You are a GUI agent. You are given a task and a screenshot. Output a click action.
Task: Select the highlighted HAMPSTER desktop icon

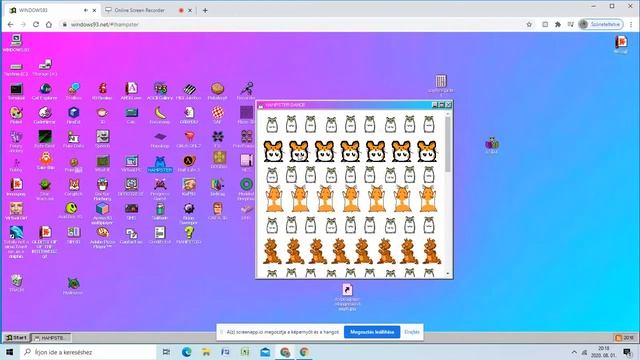(x=160, y=164)
